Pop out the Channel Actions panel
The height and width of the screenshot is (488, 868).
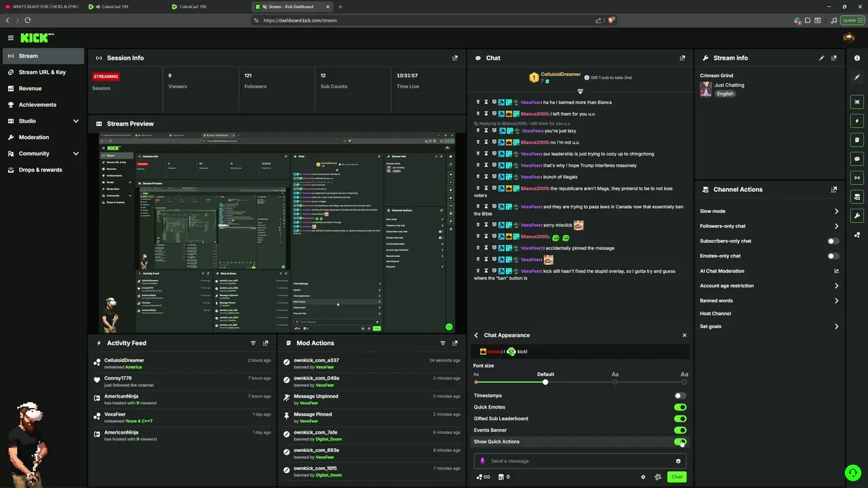(x=834, y=190)
